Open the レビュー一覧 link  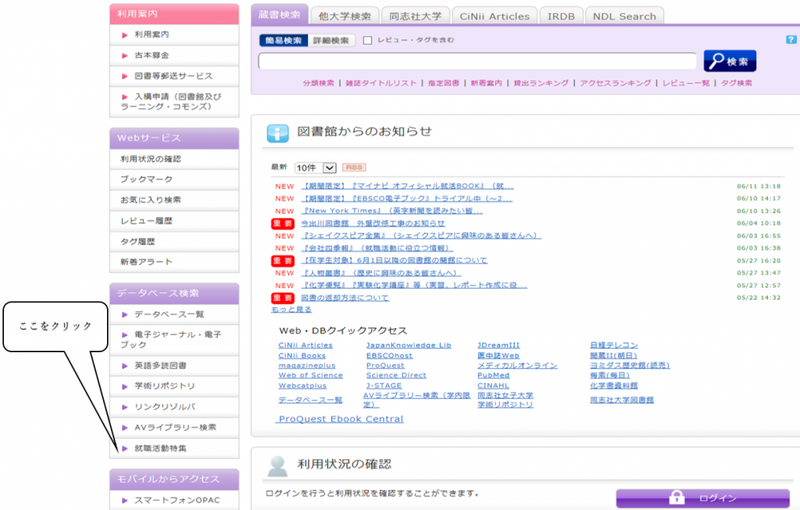click(686, 83)
